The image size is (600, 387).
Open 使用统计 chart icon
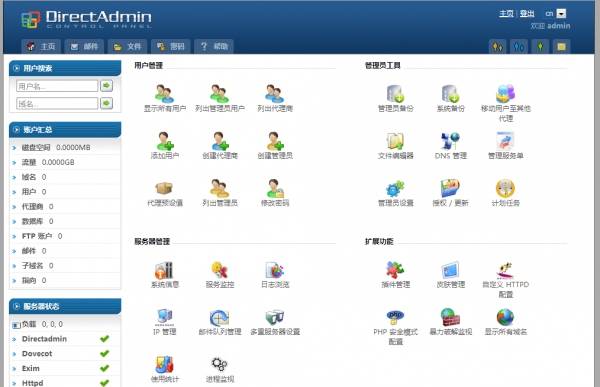point(165,364)
